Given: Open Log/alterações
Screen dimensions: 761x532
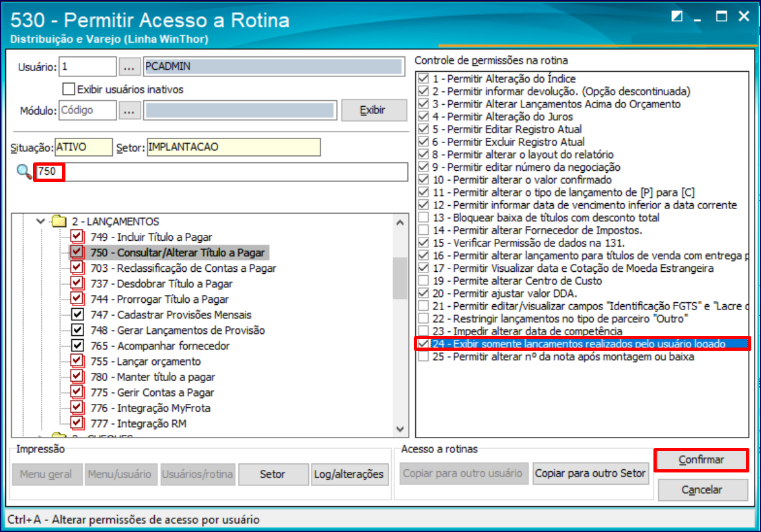Looking at the screenshot, I should click(x=349, y=474).
